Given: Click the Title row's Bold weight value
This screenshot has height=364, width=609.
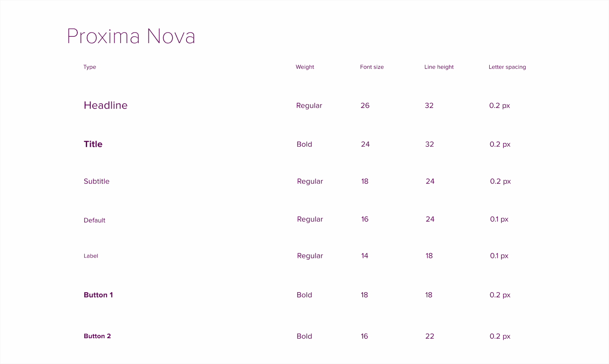Looking at the screenshot, I should coord(304,144).
